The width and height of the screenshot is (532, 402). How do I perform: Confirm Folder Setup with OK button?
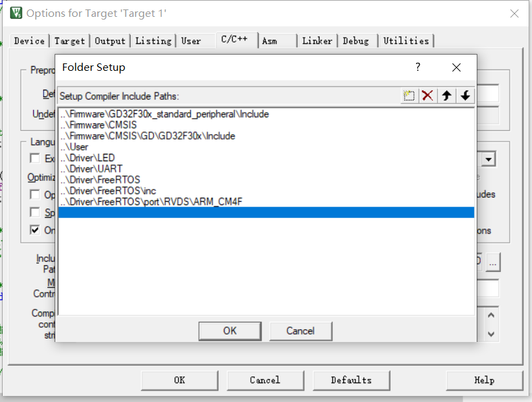pyautogui.click(x=230, y=331)
